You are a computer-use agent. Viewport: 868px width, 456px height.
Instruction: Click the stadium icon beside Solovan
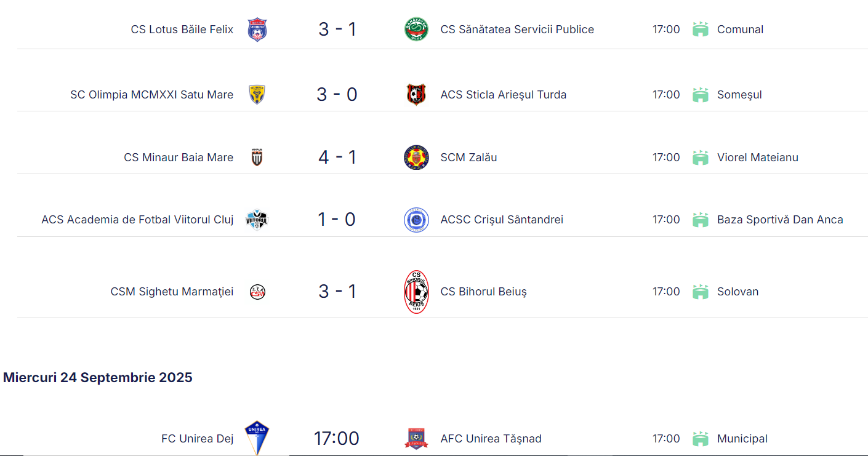click(x=701, y=292)
